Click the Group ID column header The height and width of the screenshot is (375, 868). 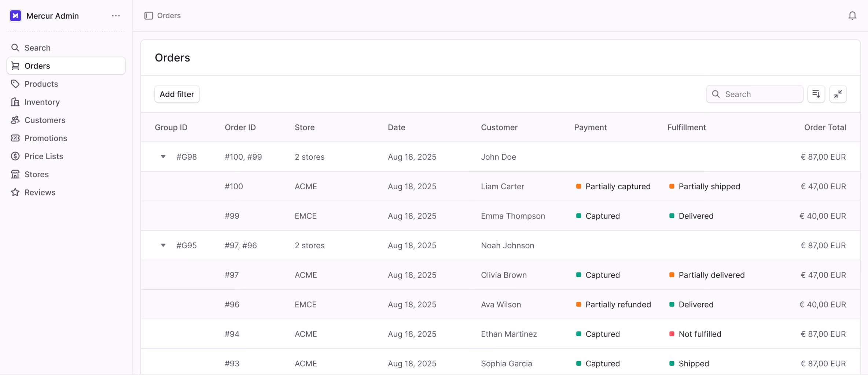click(x=171, y=127)
